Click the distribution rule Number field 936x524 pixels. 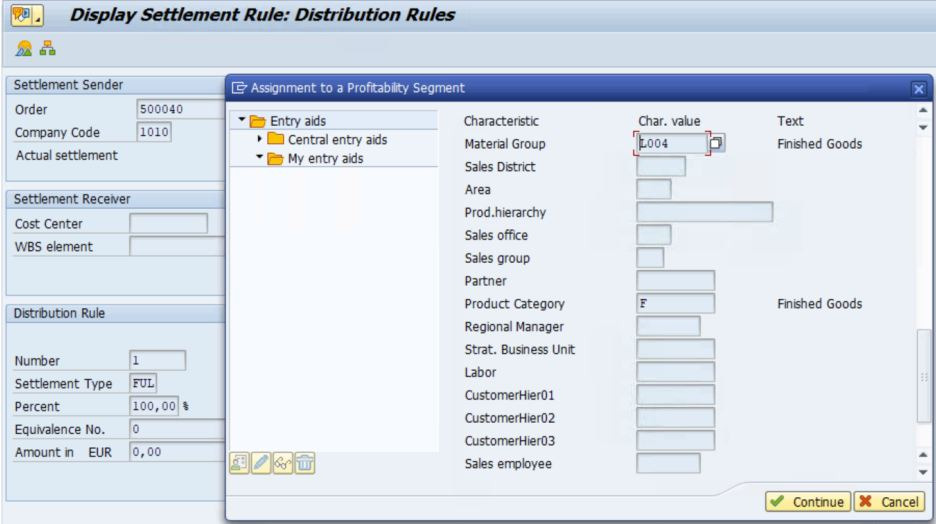[158, 360]
